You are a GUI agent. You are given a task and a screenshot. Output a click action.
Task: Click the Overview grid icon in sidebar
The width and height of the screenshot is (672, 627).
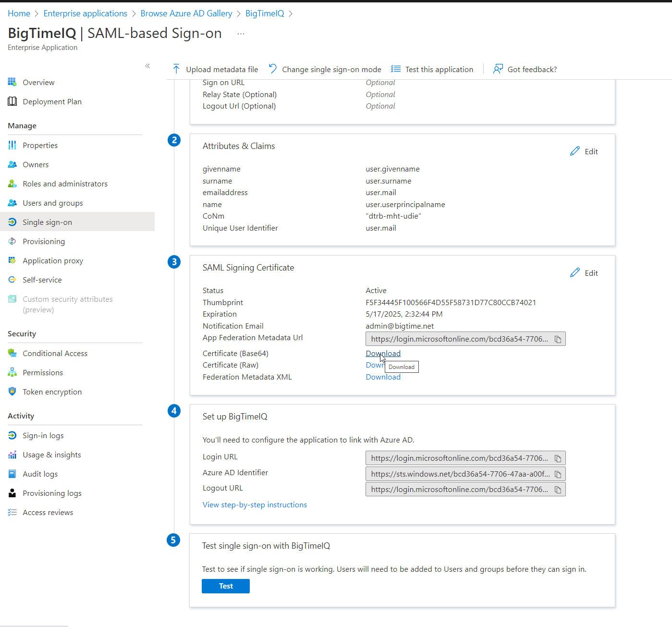(x=12, y=82)
